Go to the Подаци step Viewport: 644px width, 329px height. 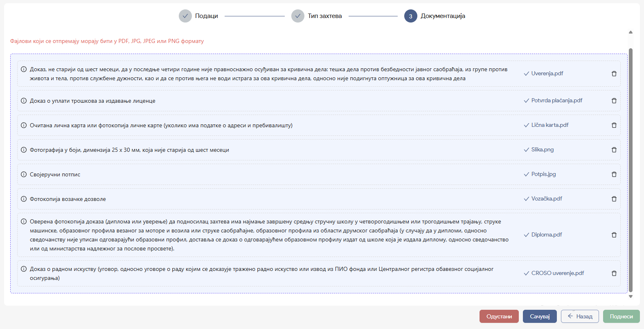click(x=198, y=16)
